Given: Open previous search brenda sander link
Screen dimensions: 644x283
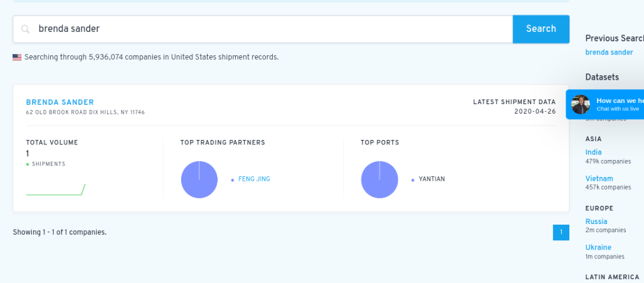Looking at the screenshot, I should [x=609, y=52].
